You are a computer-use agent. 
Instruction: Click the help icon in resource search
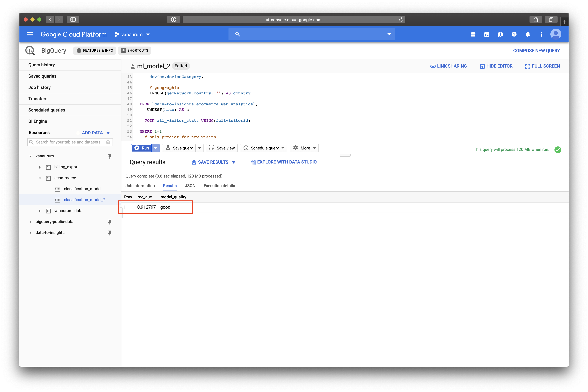[108, 142]
